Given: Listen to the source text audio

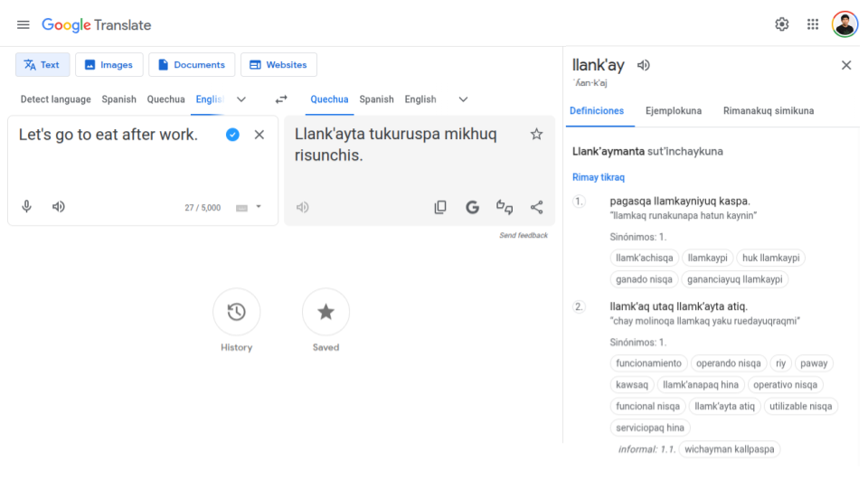Looking at the screenshot, I should coord(59,207).
